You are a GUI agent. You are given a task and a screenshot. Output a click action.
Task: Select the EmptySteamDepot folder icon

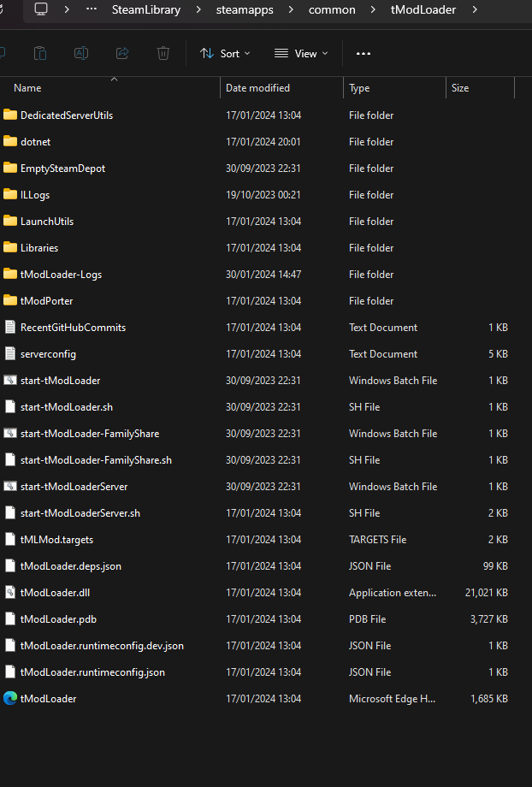(10, 169)
